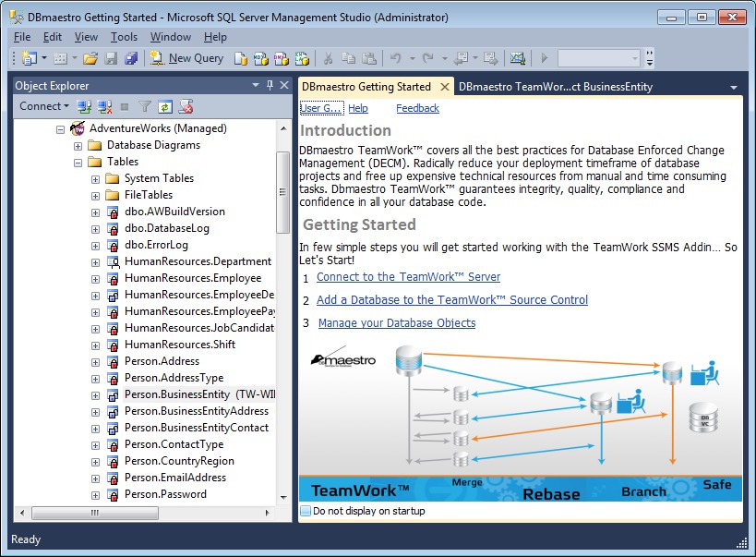756x557 pixels.
Task: Click the Stop icon in Object Explorer
Action: tap(125, 106)
